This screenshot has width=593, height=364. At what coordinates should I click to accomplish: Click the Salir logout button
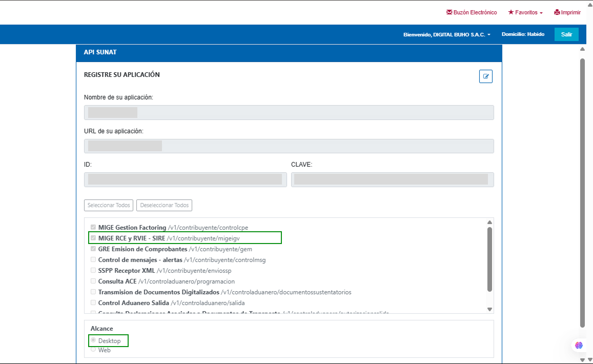click(566, 34)
